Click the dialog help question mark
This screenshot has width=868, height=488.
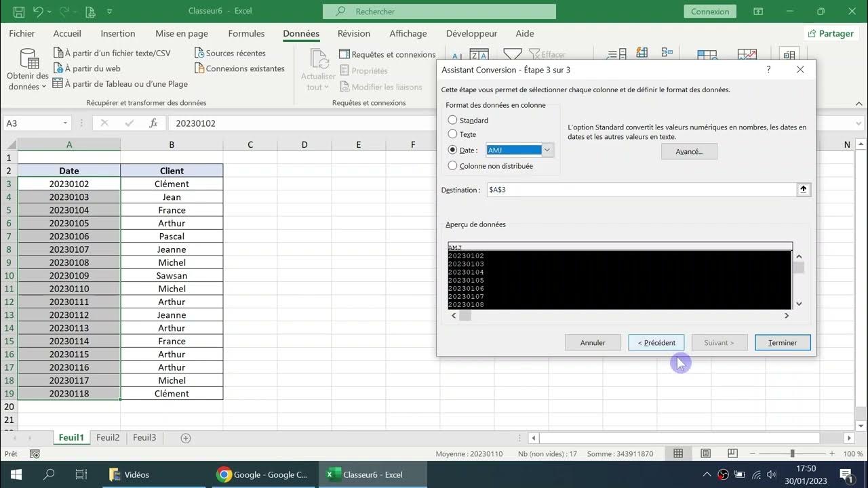[x=768, y=70]
